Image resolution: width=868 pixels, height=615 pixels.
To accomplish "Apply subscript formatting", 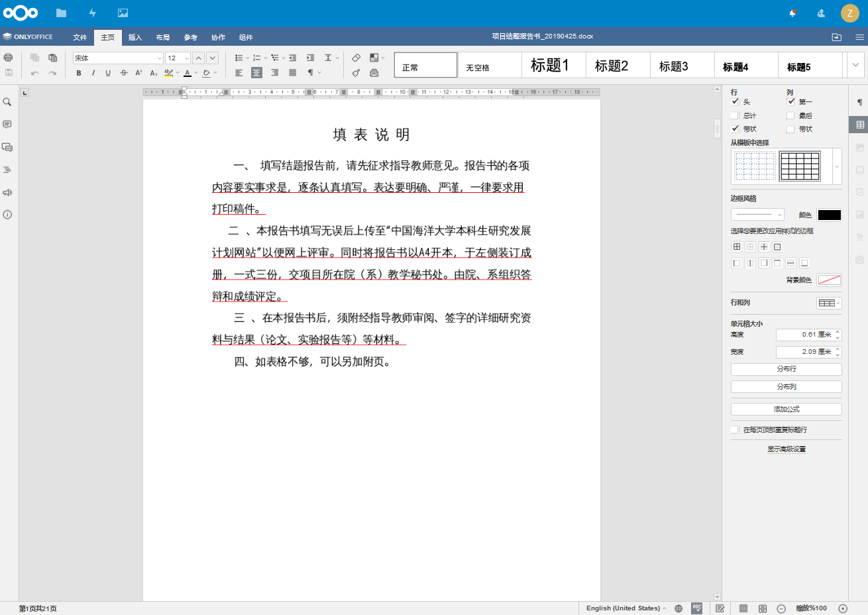I will point(153,73).
